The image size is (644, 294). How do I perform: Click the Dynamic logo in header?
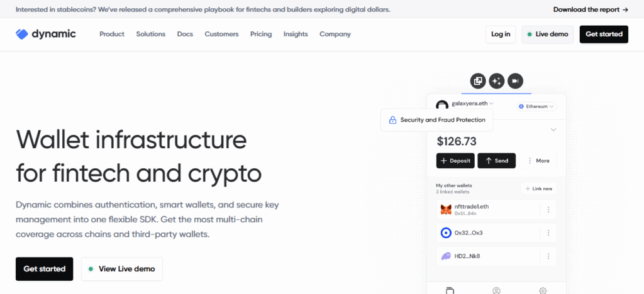tap(45, 34)
